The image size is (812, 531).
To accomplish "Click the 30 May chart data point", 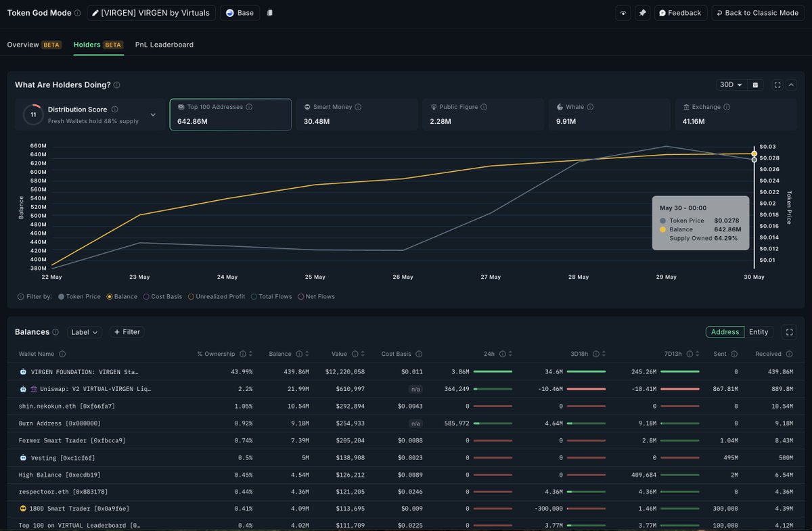I will [754, 154].
